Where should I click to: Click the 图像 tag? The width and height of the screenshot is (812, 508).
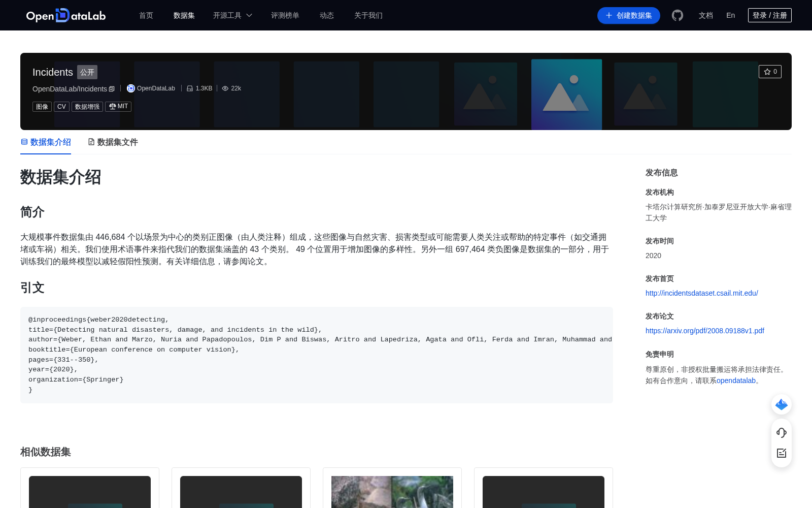point(42,106)
